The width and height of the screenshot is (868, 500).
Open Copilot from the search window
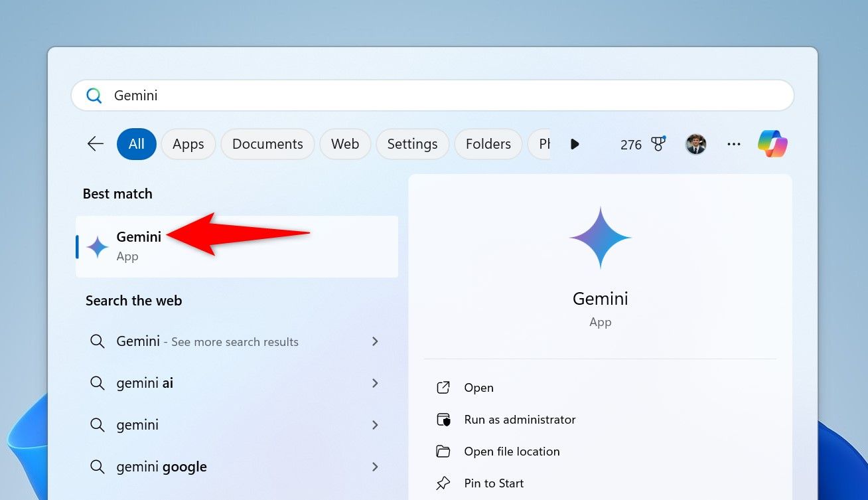772,144
